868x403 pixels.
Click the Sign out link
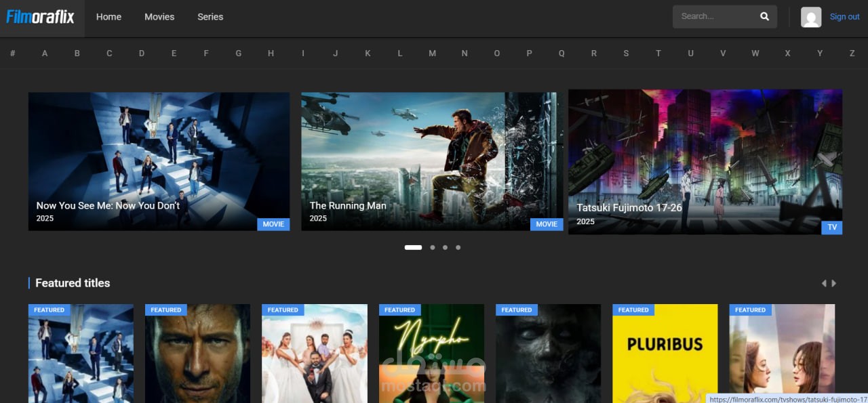click(x=844, y=17)
